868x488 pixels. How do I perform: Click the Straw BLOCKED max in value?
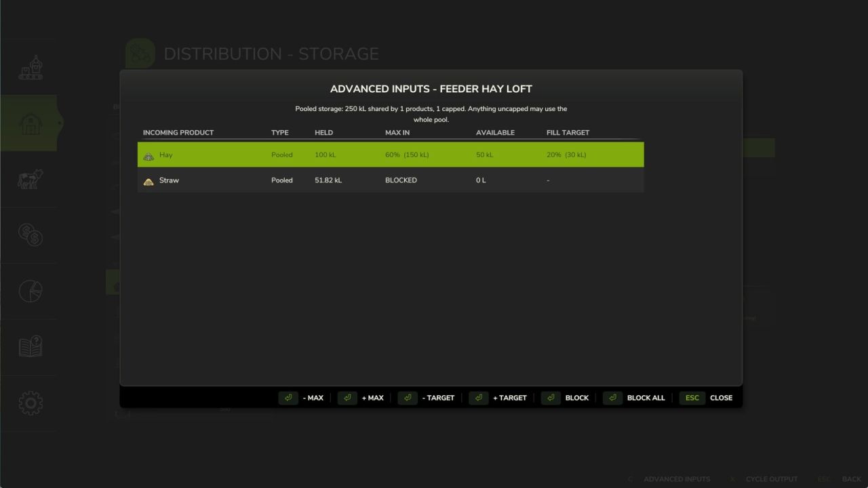click(401, 180)
